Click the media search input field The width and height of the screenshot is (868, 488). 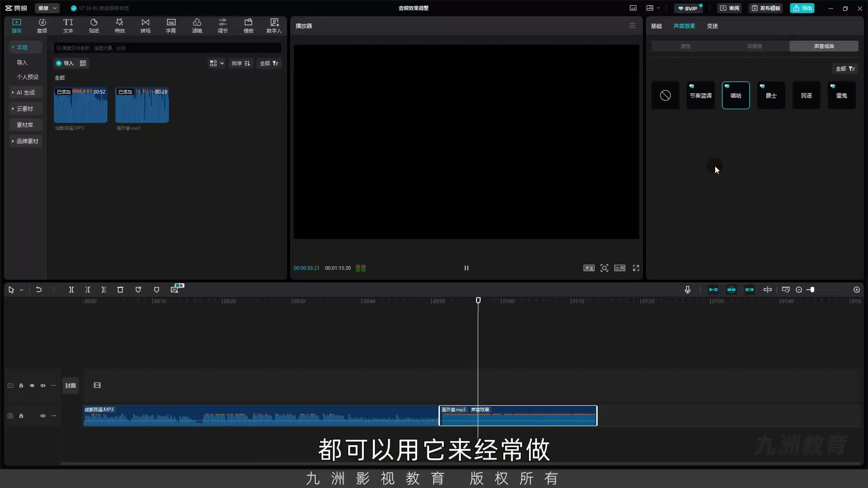coord(168,48)
